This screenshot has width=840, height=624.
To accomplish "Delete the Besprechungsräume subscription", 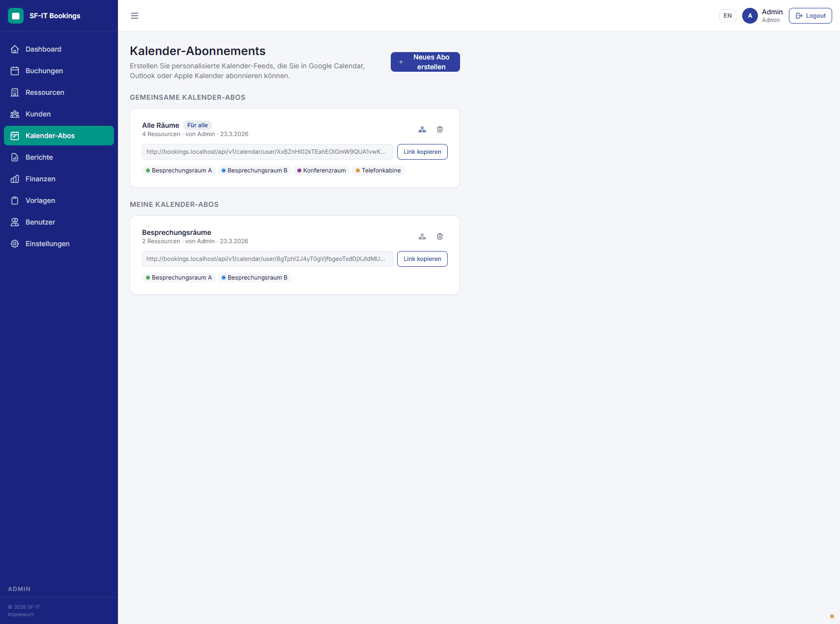I will pyautogui.click(x=440, y=236).
